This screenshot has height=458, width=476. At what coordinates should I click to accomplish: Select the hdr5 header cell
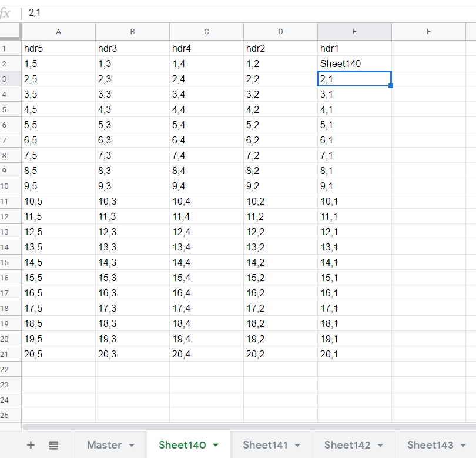[x=58, y=48]
